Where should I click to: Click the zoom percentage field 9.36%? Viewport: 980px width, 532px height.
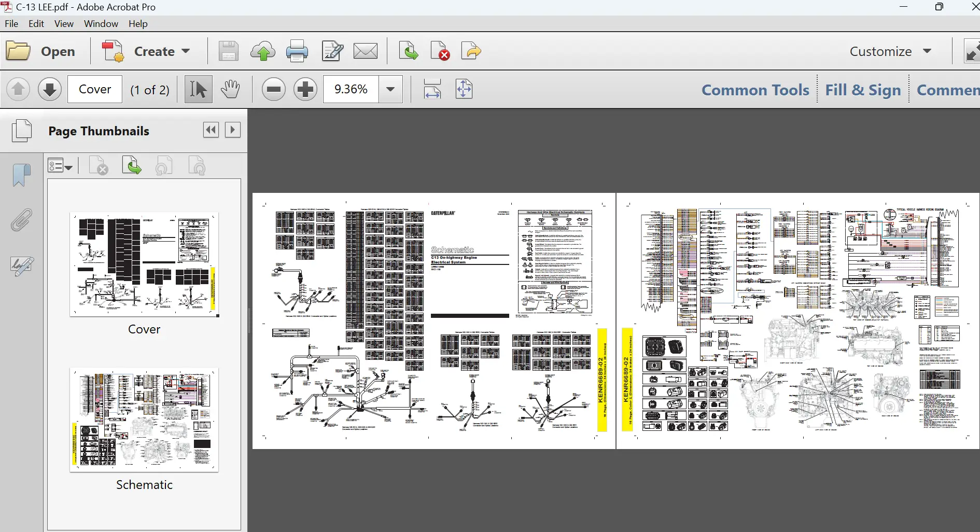click(351, 89)
